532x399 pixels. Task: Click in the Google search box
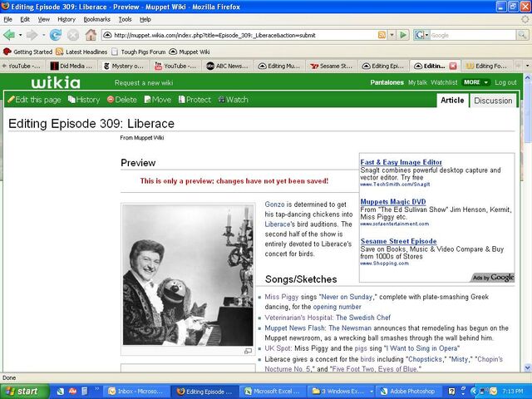click(473, 35)
